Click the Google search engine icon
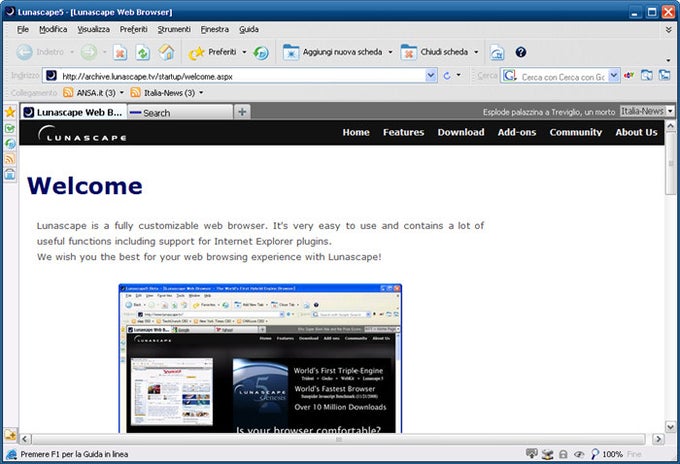 tap(510, 76)
